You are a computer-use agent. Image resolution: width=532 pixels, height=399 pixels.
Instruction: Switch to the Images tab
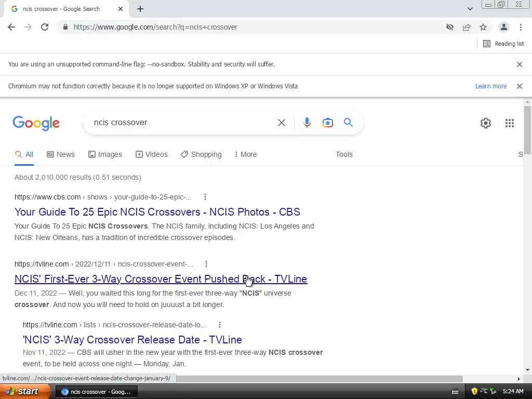tap(105, 155)
